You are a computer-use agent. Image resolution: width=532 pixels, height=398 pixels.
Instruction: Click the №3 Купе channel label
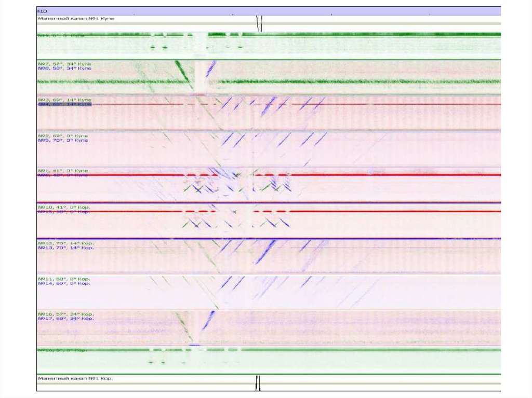coord(64,100)
